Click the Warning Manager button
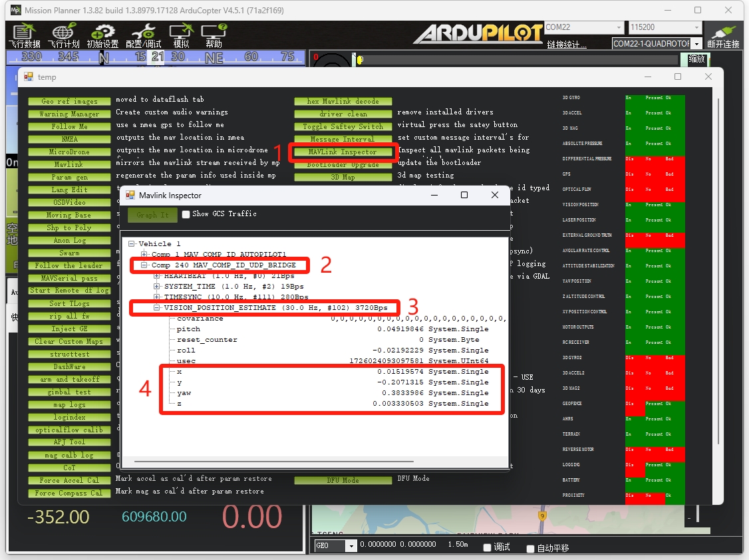 pyautogui.click(x=69, y=114)
